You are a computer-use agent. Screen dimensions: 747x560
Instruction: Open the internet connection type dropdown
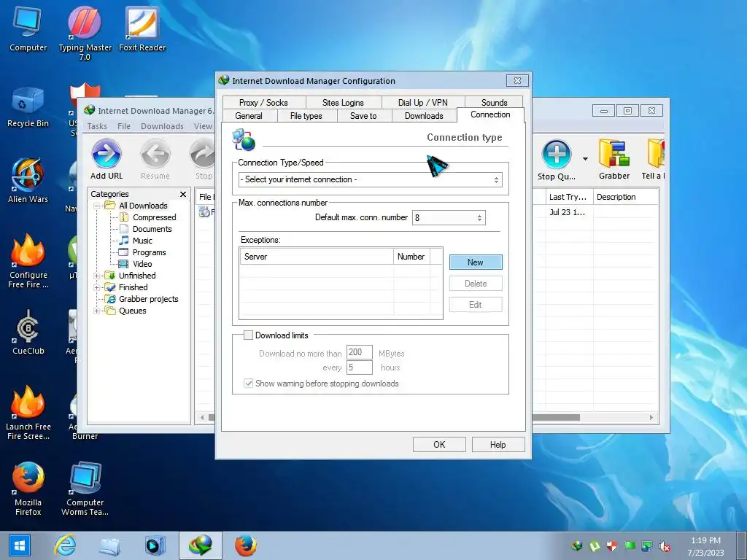370,179
